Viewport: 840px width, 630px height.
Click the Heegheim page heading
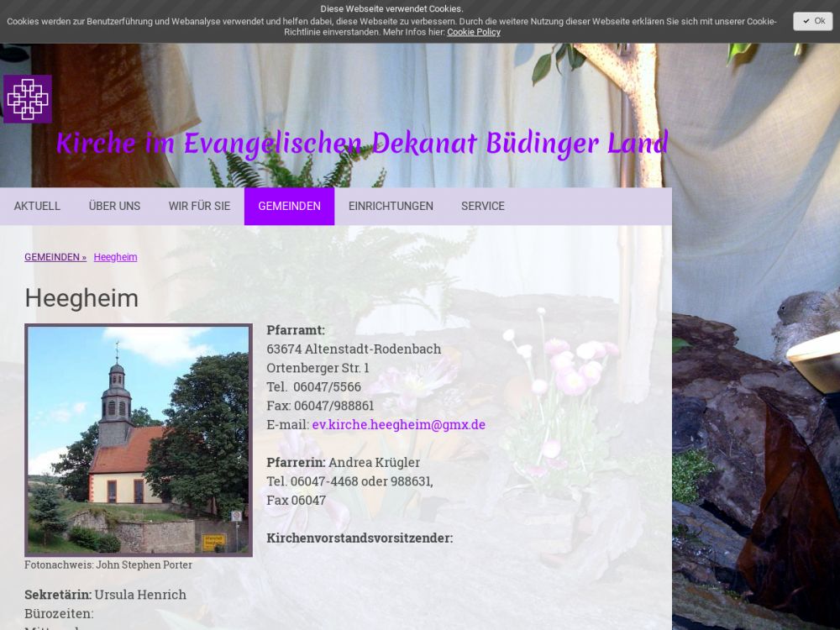pos(81,298)
